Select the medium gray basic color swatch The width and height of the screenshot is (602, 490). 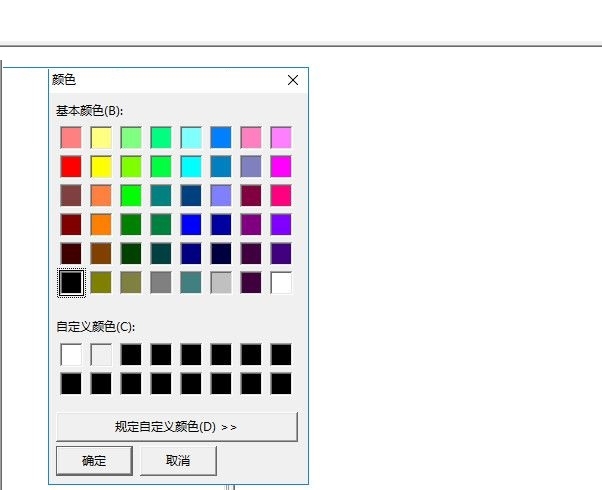pyautogui.click(x=161, y=283)
